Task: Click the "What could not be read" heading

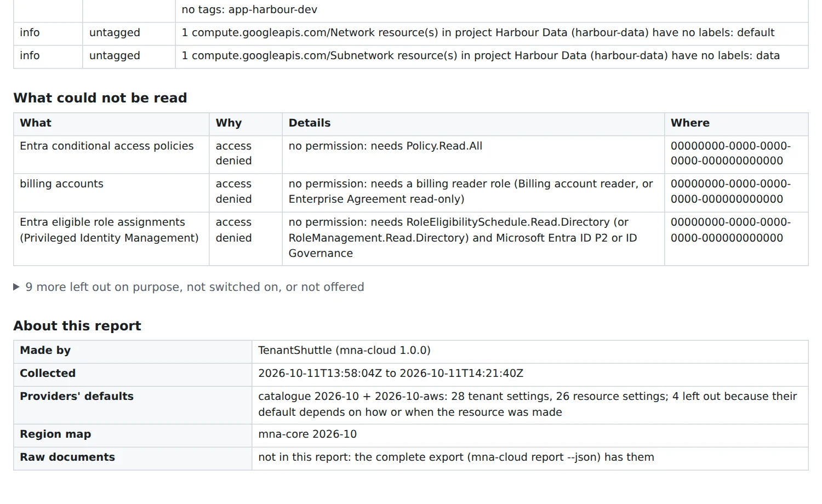Action: (100, 98)
